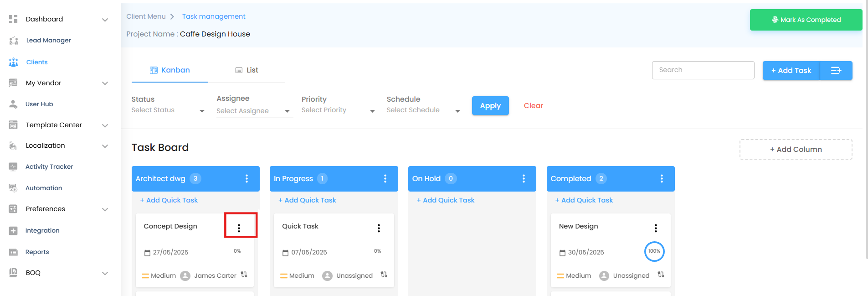Expand the BOQ chevron

tap(105, 274)
